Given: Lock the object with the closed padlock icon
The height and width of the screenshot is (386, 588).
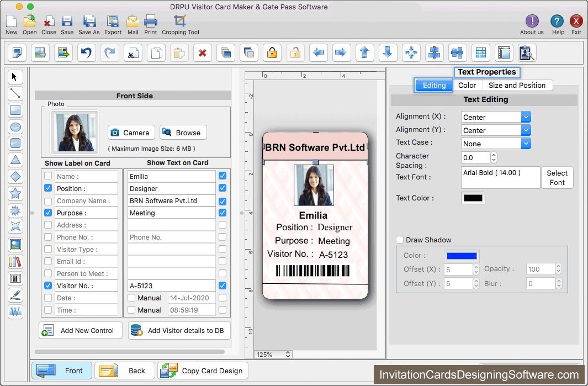Looking at the screenshot, I should click(272, 53).
